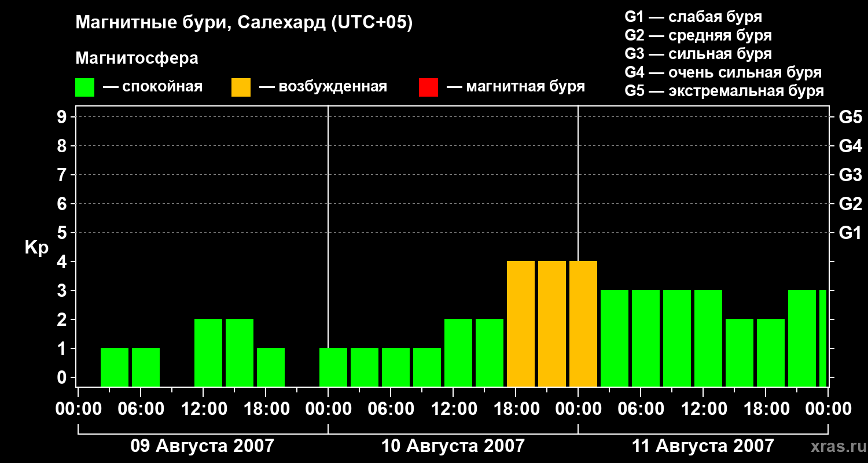Click the "06:00" time label for 11 Августа
Image resolution: width=868 pixels, height=463 pixels.
click(x=640, y=409)
